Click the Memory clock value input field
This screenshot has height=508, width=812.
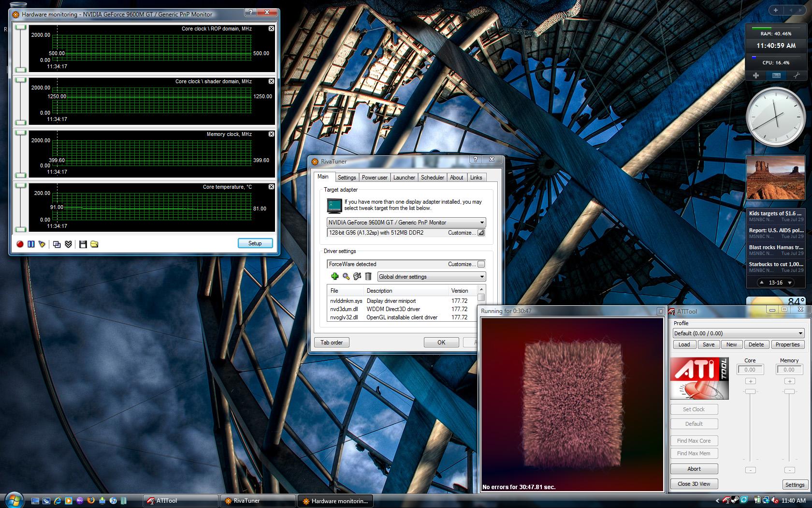[789, 370]
